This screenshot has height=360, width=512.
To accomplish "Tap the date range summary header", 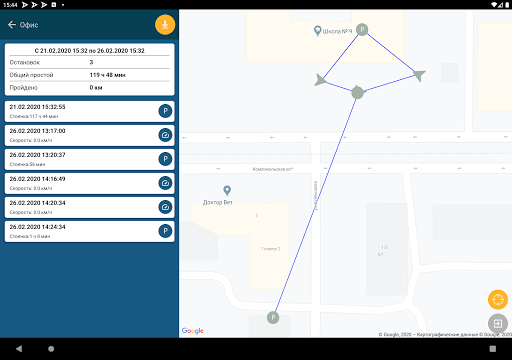I will click(89, 50).
